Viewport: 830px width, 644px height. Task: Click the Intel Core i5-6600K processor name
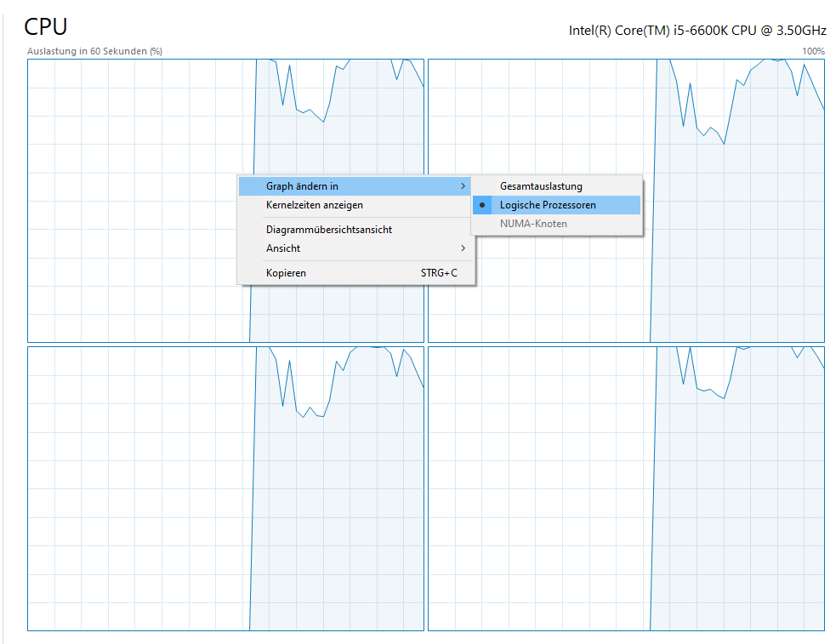[696, 31]
